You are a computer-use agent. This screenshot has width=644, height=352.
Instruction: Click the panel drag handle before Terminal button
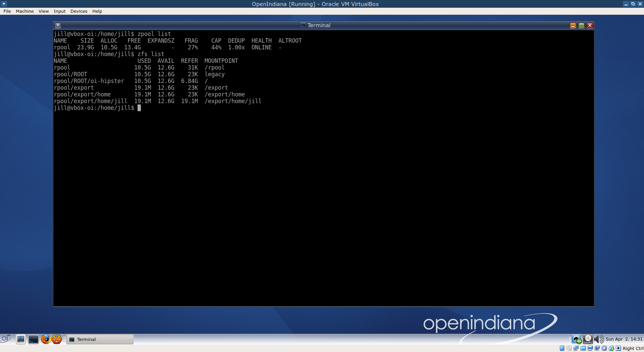pos(64,339)
